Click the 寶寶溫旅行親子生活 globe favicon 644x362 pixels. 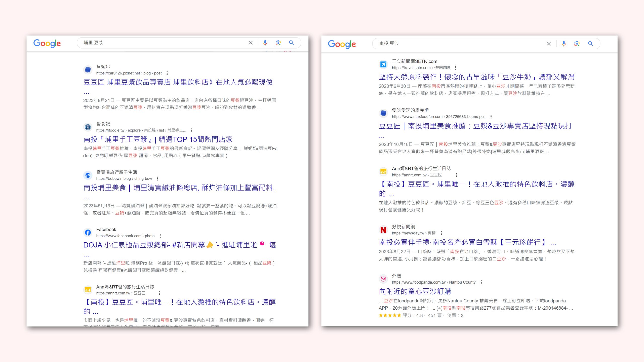[x=88, y=175]
